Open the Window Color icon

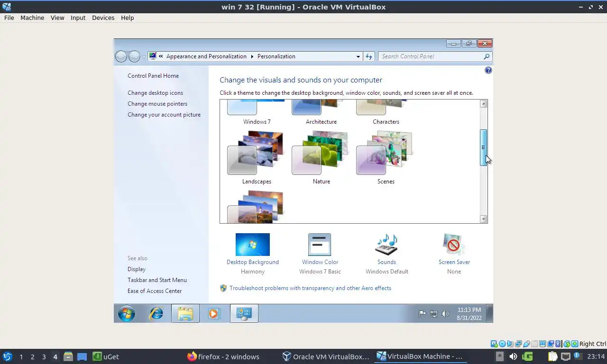coord(320,245)
